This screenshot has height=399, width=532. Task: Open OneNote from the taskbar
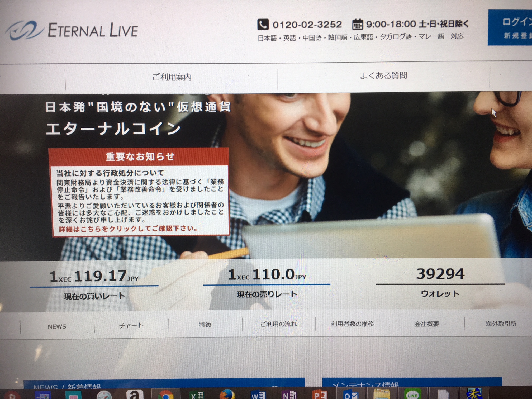(289, 394)
